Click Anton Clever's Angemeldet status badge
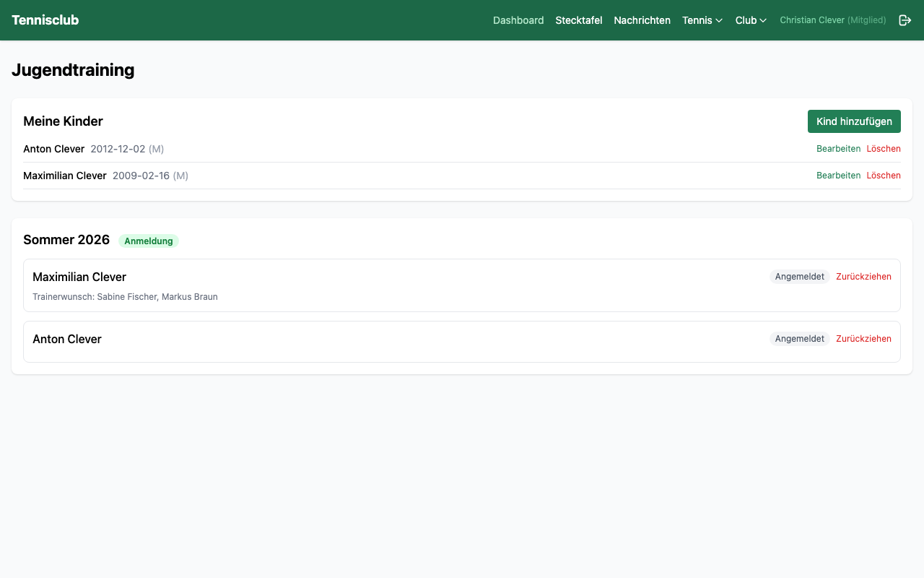 (799, 339)
